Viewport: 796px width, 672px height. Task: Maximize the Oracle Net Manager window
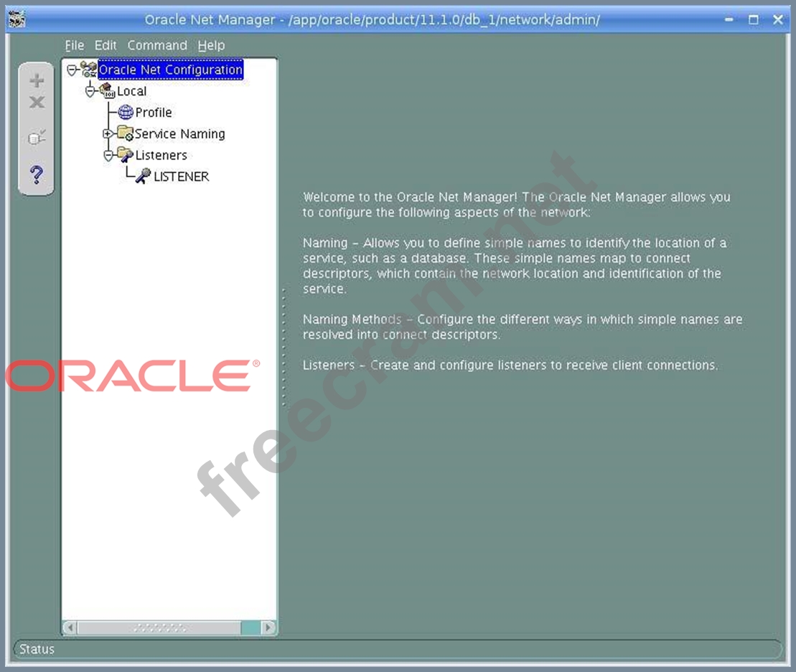(754, 20)
